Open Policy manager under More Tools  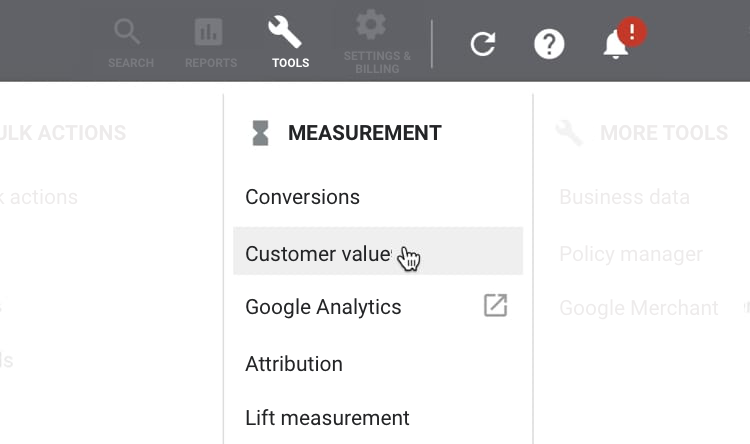(630, 254)
